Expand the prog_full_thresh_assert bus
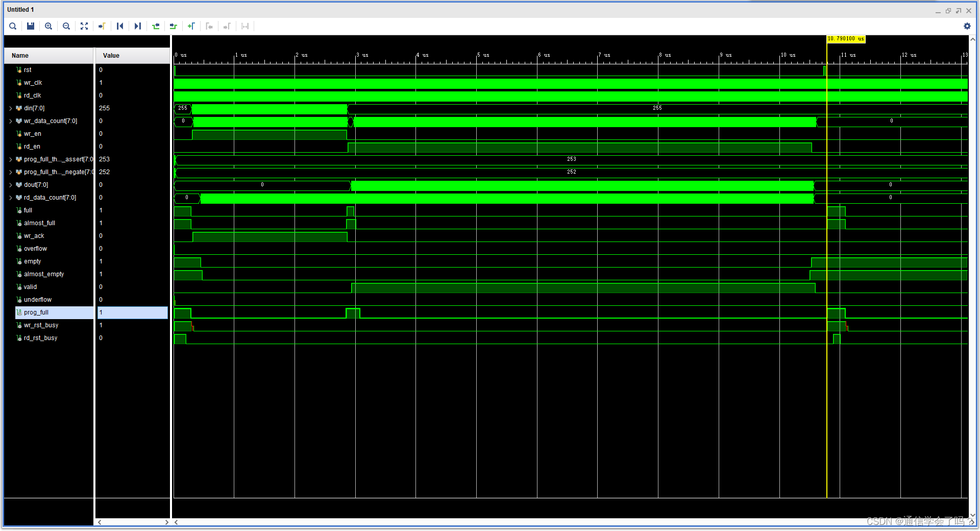The height and width of the screenshot is (531, 980). pyautogui.click(x=11, y=159)
